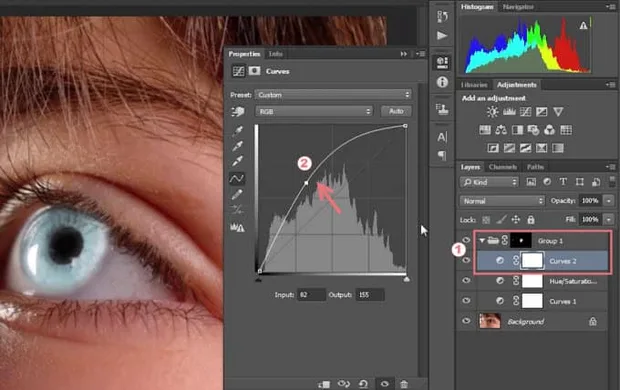
Task: Hide the Background layer
Action: [x=466, y=321]
